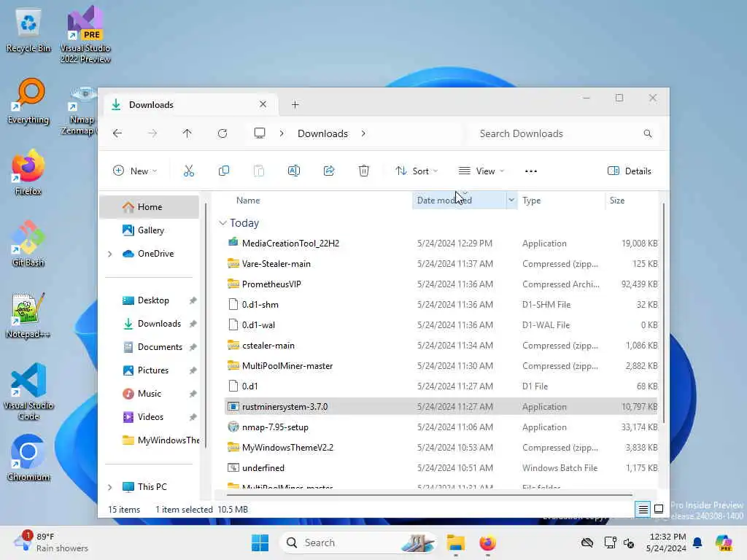The image size is (747, 560).
Task: Click the Delete trash icon
Action: [x=363, y=171]
